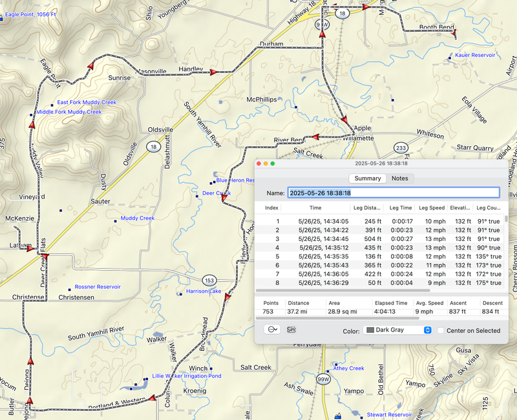Viewport: 517px width, 420px height.
Task: Select the Rossner Reservoir point marker
Action: (x=69, y=289)
